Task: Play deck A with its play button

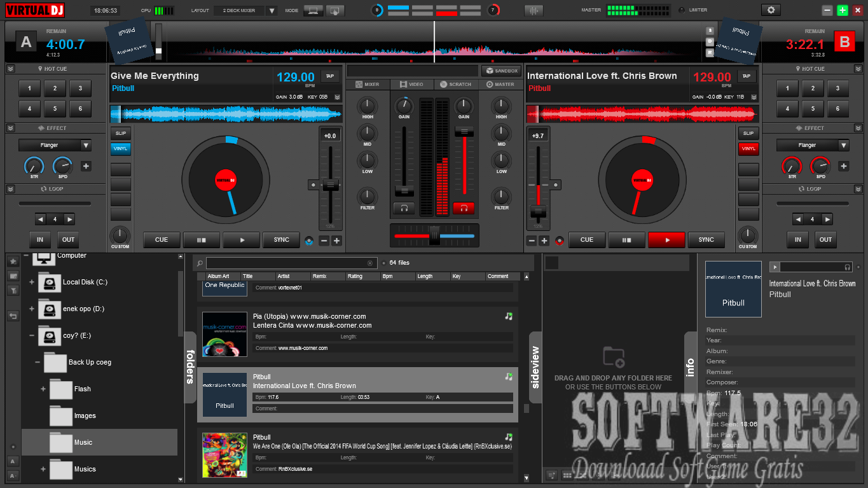Action: [x=242, y=240]
